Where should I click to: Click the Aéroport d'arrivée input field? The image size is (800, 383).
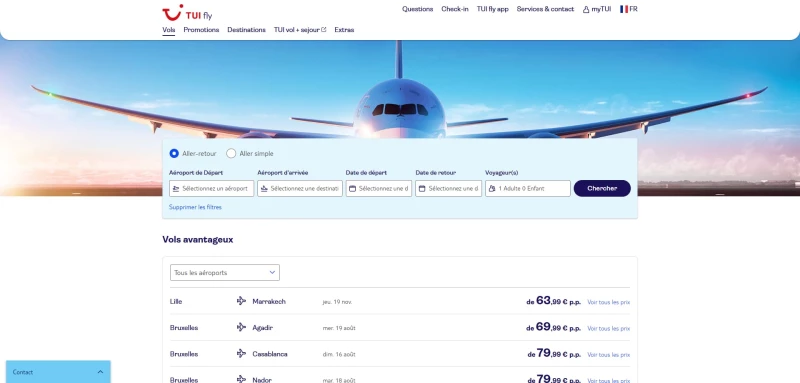pos(300,188)
